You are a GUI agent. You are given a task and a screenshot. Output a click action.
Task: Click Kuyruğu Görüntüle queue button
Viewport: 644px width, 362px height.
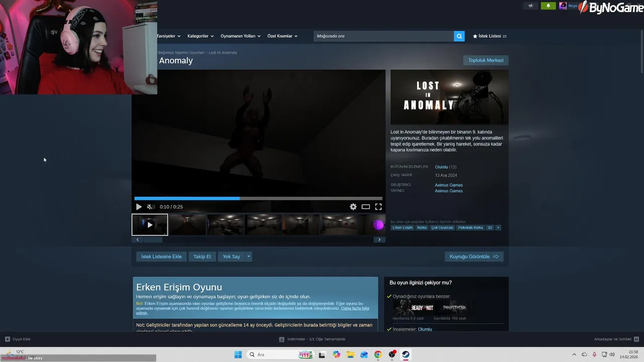474,256
